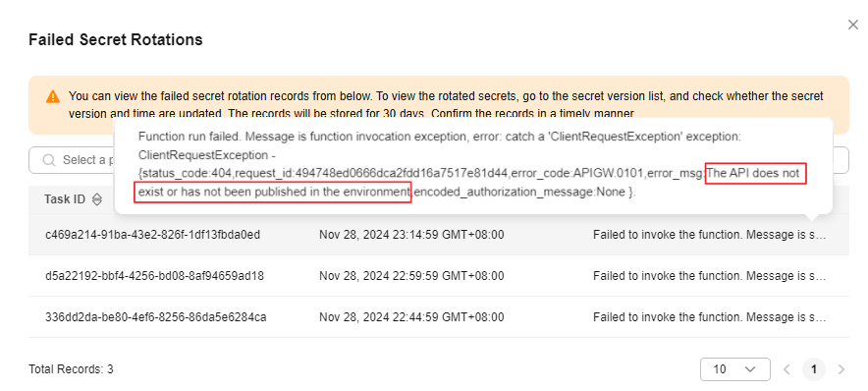Screen dimensions: 868x391
Task: Click second row's failed invoke message
Action: pyautogui.click(x=710, y=276)
